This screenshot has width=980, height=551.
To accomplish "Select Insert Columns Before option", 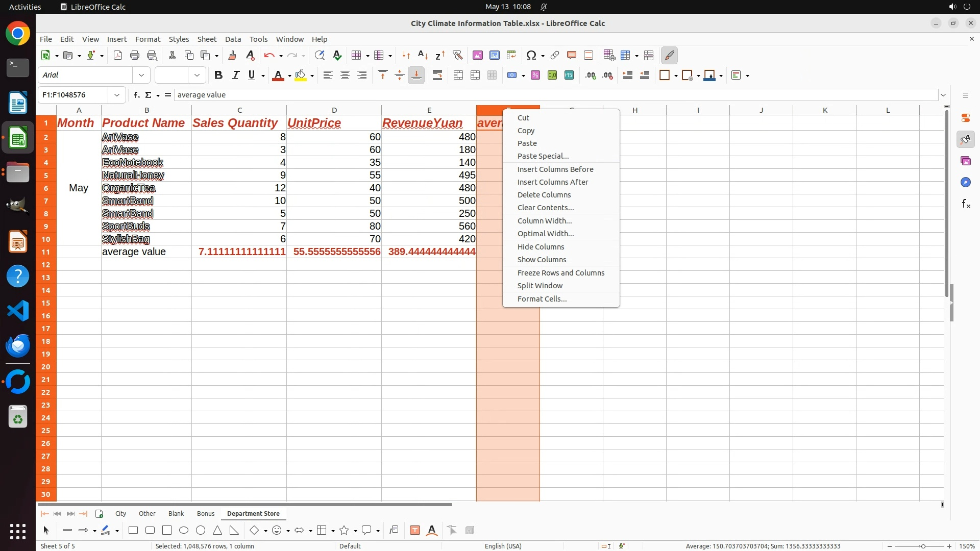I will point(555,169).
